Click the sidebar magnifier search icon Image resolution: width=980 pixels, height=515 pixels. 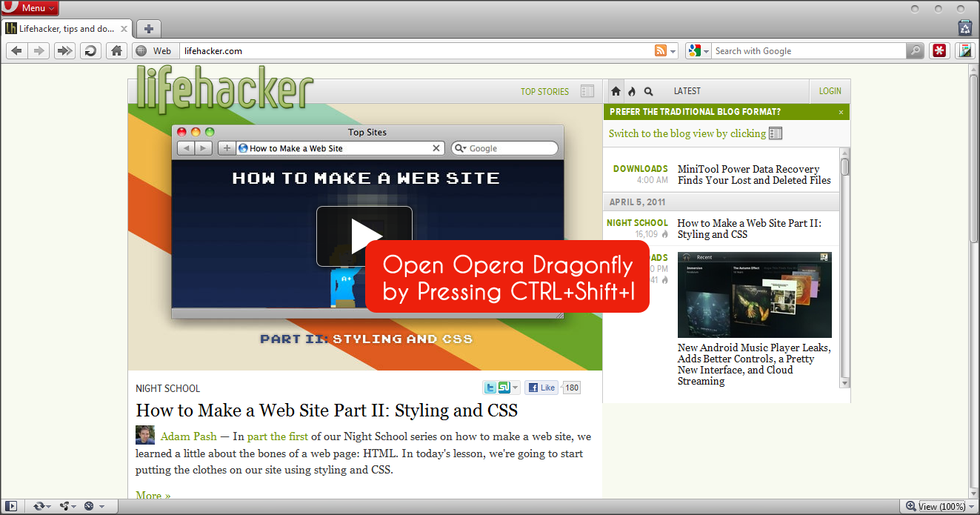coord(649,91)
